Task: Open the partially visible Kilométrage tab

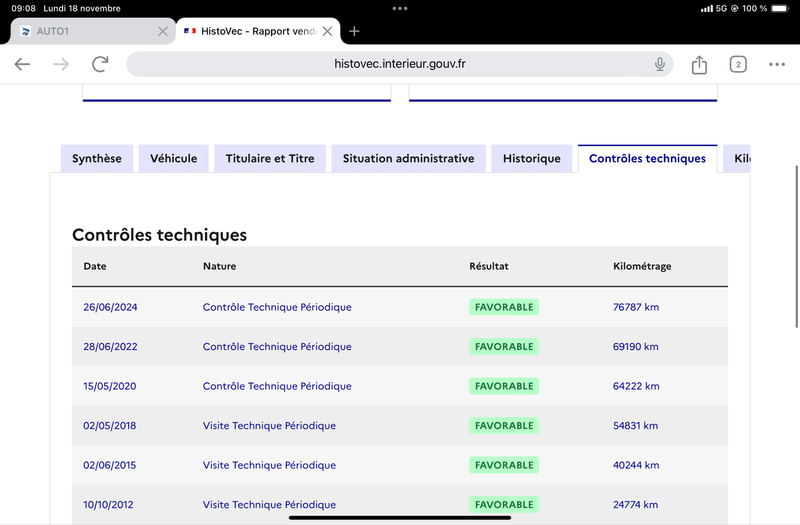Action: (737, 159)
